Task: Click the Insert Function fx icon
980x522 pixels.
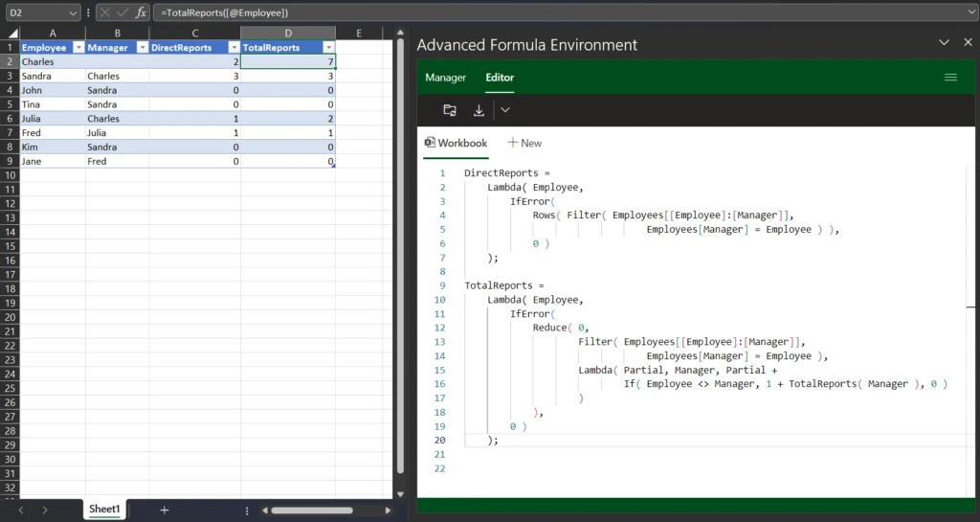Action: 141,12
